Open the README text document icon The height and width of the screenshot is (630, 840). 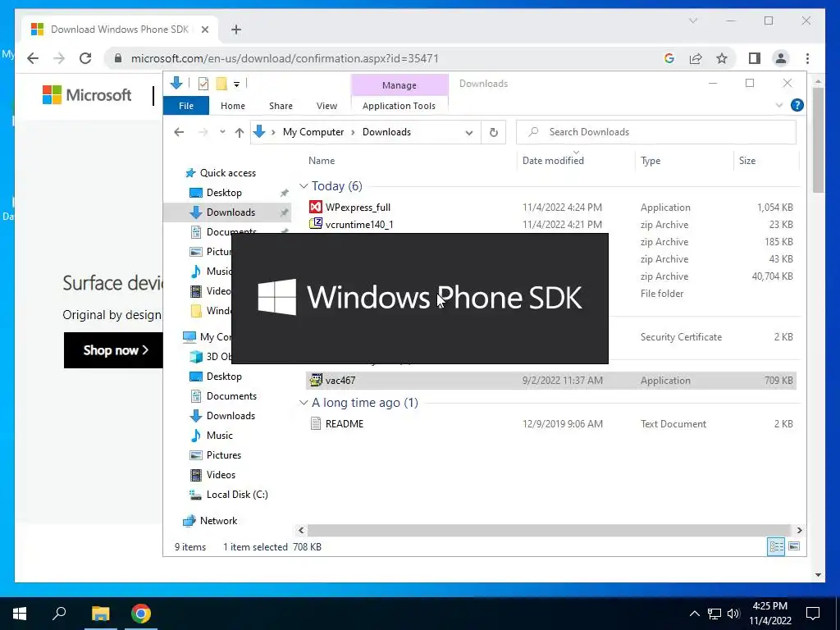click(x=316, y=424)
